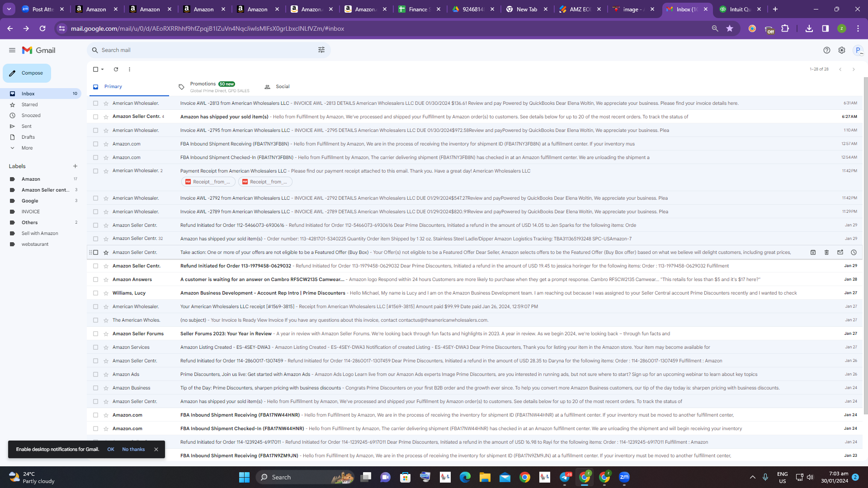Expand the More section in sidebar
Viewport: 868px width, 488px height.
point(27,148)
